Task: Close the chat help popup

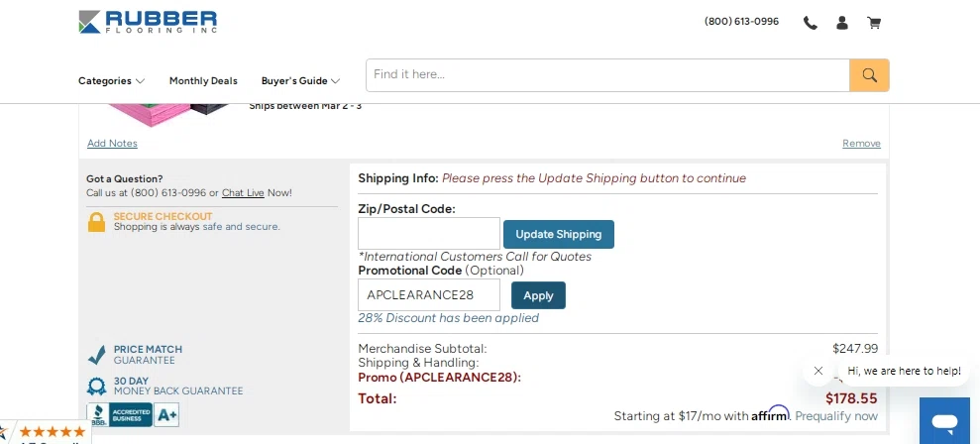Action: 817,371
